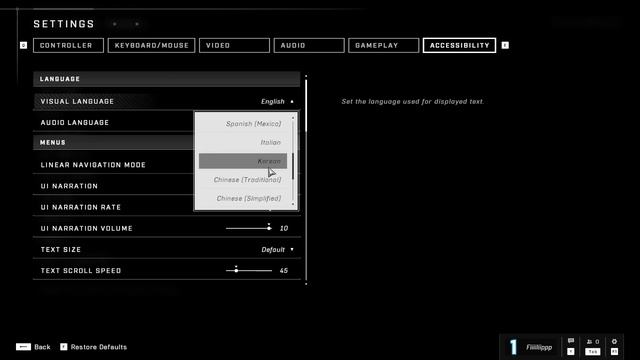
Task: Pick Chinese (Traditional) from language list
Action: 243,180
